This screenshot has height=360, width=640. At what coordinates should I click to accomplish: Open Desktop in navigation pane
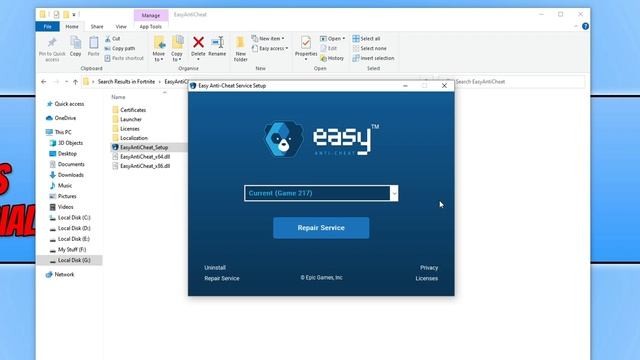[63, 153]
